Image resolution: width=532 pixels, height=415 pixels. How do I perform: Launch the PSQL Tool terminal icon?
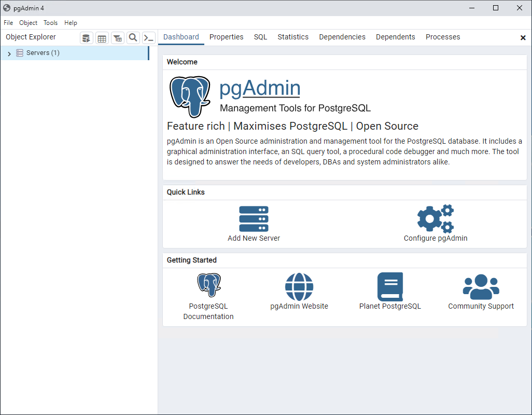click(x=149, y=38)
